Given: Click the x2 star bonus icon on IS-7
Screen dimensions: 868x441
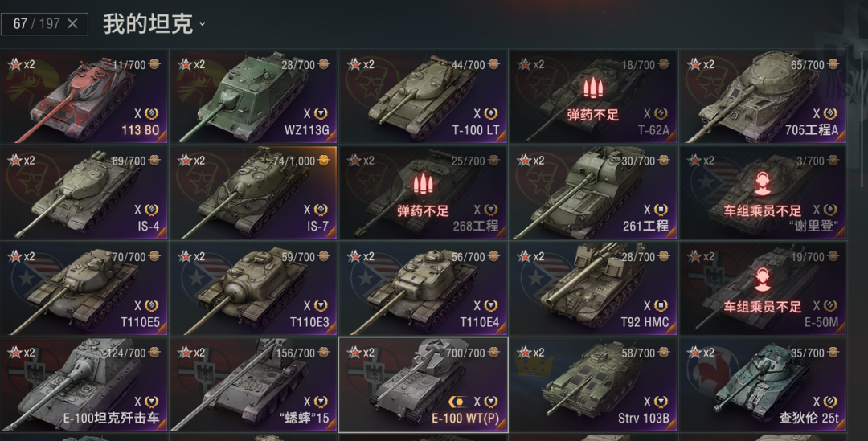Looking at the screenshot, I should tap(185, 161).
